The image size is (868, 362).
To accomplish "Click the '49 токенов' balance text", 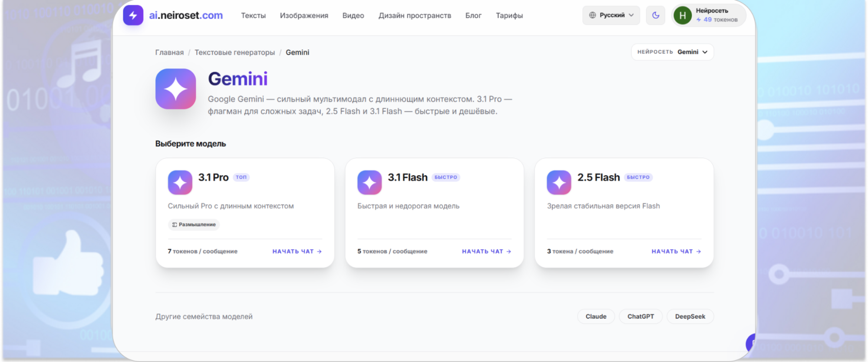I will pos(720,20).
